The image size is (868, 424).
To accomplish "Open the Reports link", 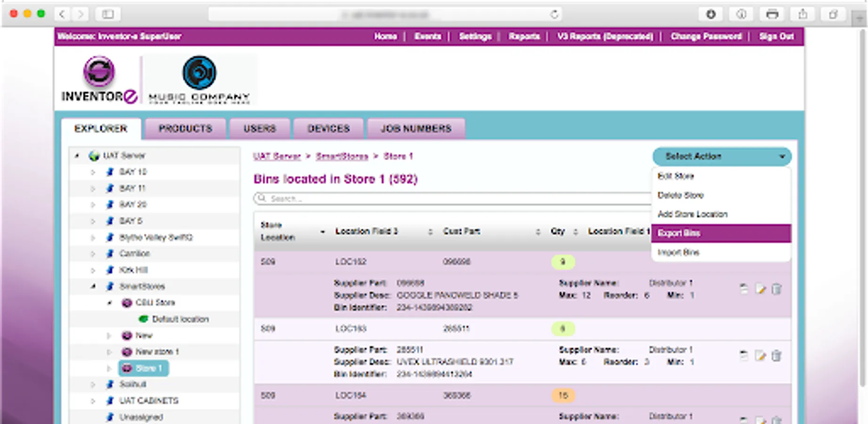I will 524,36.
